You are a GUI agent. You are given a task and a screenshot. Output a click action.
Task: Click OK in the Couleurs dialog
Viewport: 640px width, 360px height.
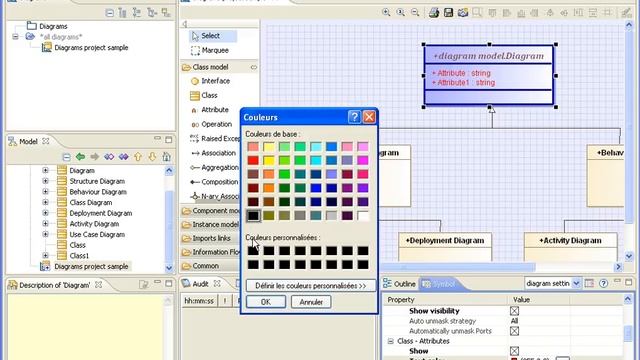(x=266, y=302)
